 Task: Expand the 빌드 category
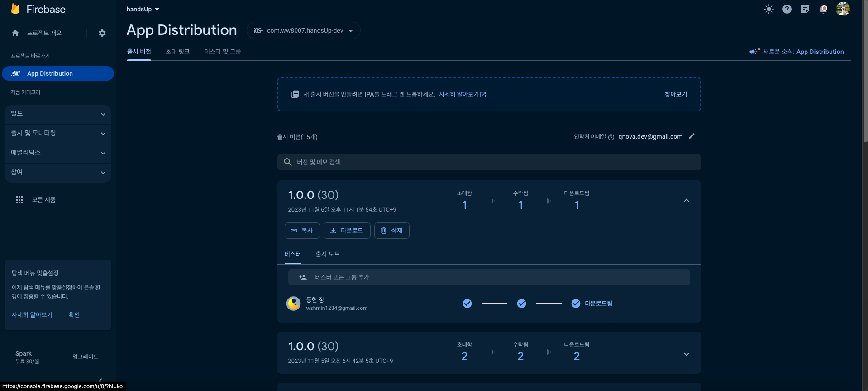[58, 114]
